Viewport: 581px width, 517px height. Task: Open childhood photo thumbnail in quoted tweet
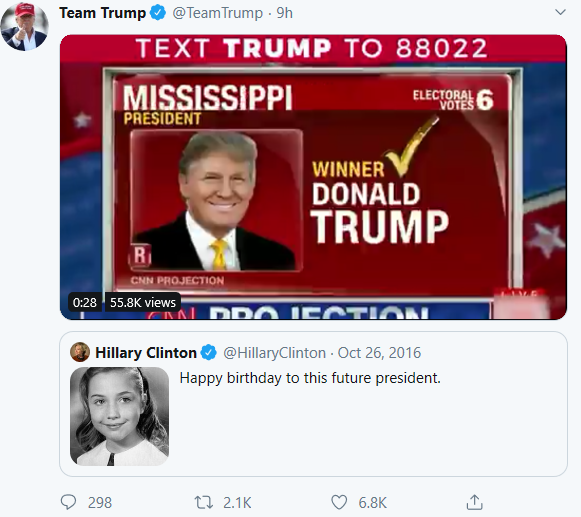pos(119,416)
